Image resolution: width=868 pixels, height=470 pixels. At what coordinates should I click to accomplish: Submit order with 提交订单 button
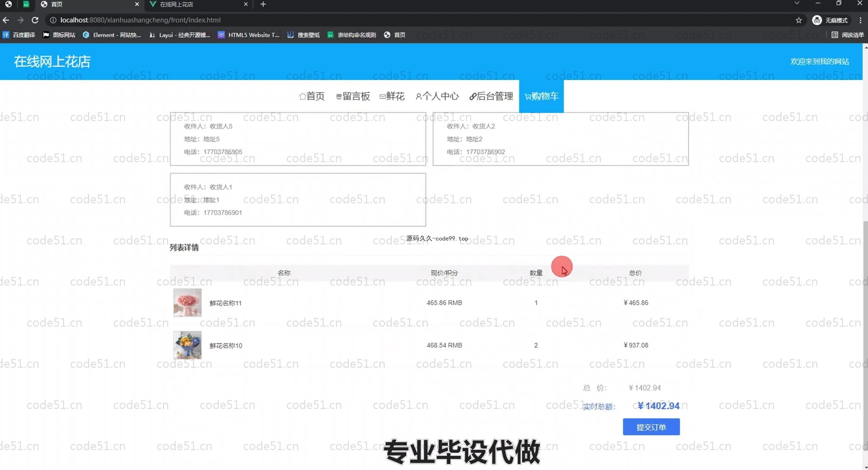[x=651, y=427]
